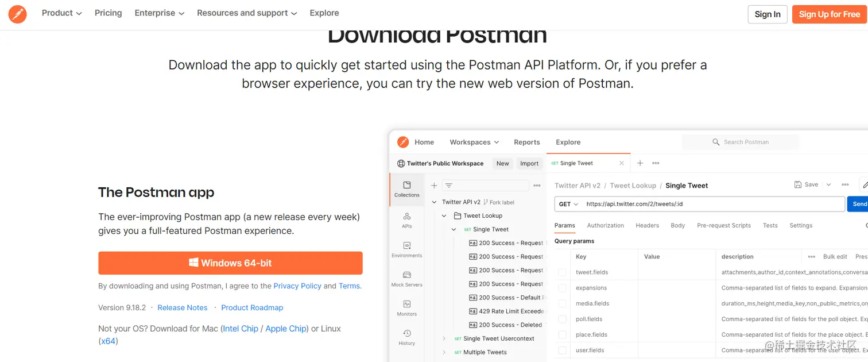
Task: Click the filter icon in the collections search box
Action: (449, 186)
